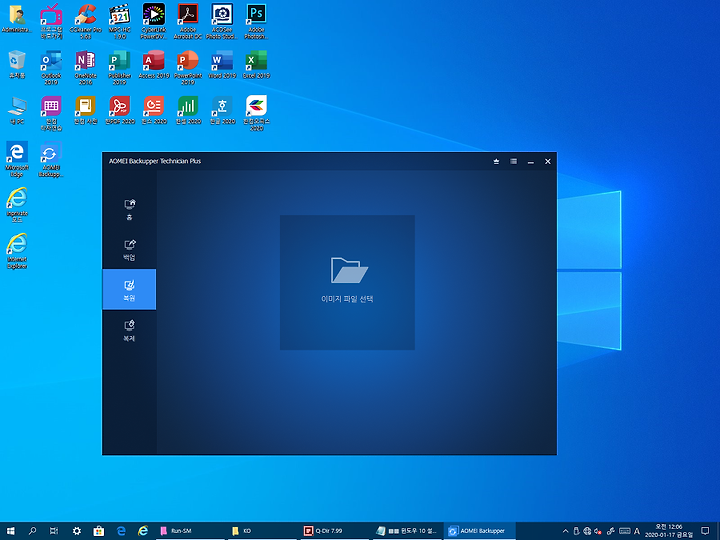The height and width of the screenshot is (540, 720).
Task: Click the image file select folder tile
Action: pyautogui.click(x=348, y=282)
